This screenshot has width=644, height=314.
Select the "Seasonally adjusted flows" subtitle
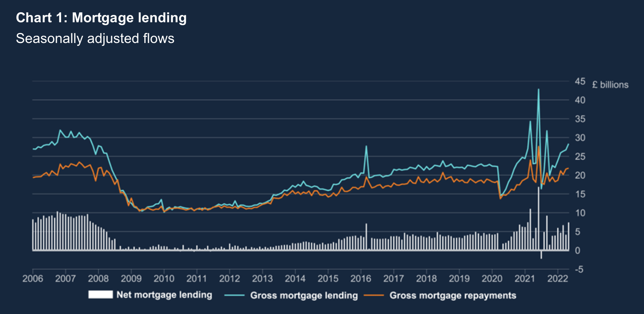95,38
